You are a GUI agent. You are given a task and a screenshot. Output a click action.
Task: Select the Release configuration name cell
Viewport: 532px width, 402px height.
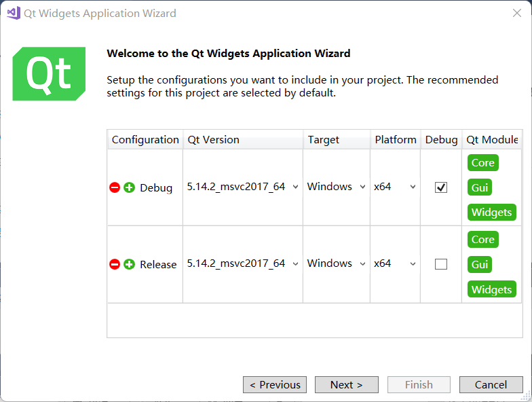point(158,265)
